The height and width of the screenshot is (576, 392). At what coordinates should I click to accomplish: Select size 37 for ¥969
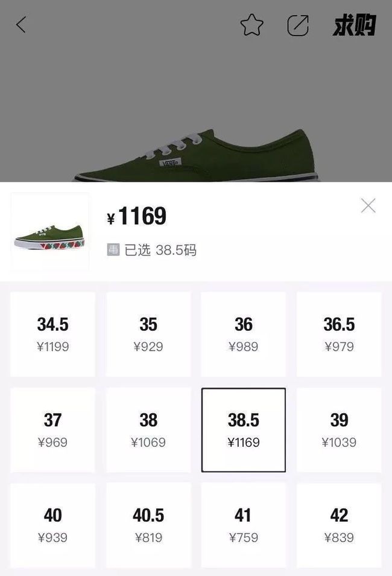[53, 430]
